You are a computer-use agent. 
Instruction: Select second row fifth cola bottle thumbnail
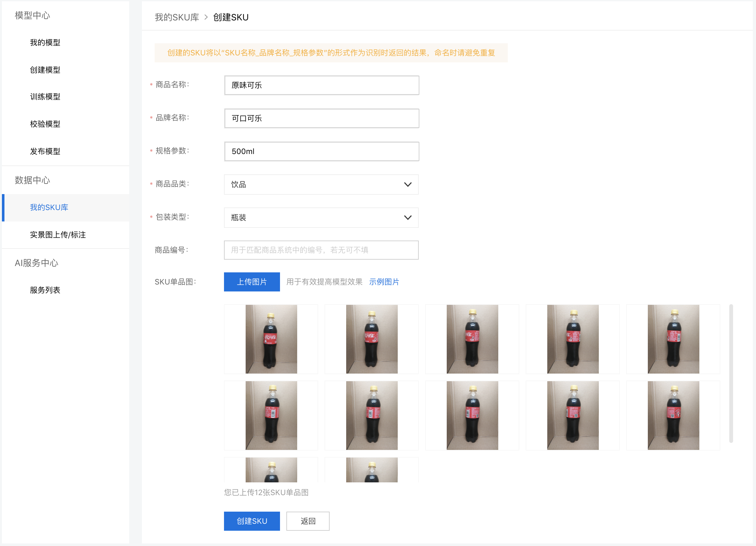coord(673,415)
